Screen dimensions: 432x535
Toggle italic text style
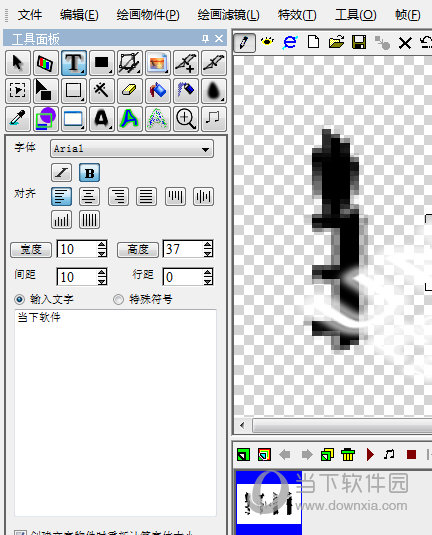tap(61, 173)
